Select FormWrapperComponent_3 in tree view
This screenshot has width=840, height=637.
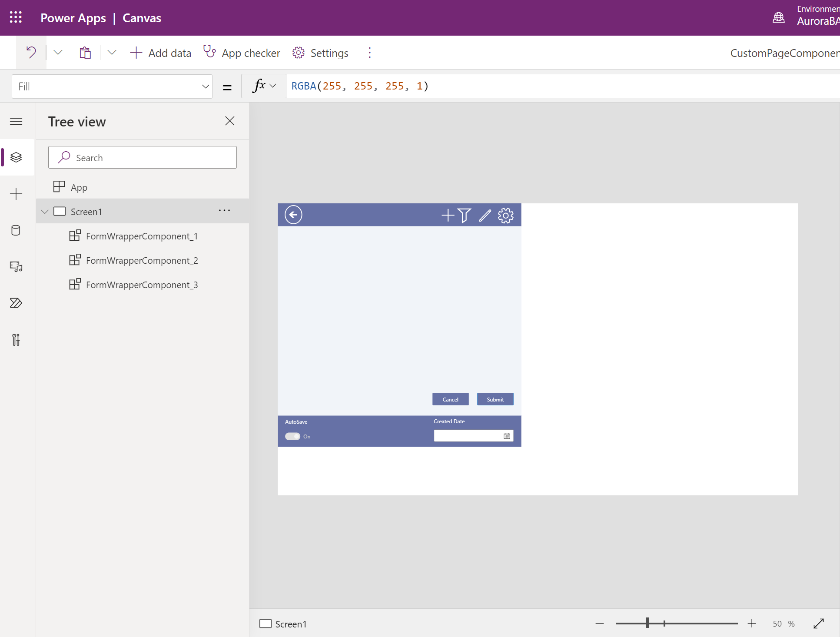[143, 284]
